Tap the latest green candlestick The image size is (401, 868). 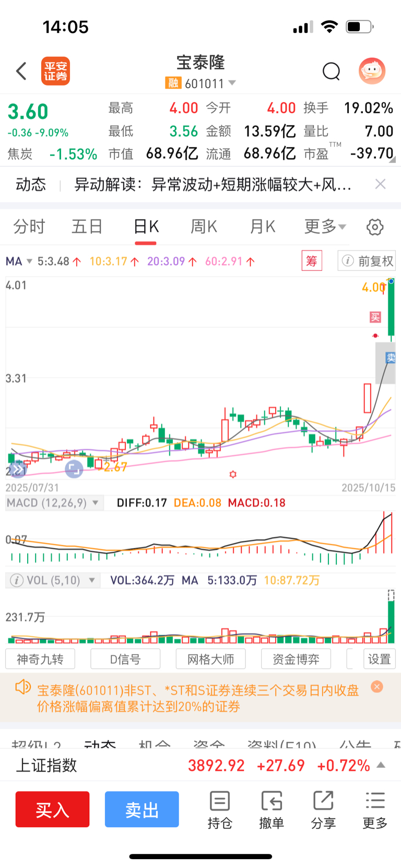tap(391, 309)
